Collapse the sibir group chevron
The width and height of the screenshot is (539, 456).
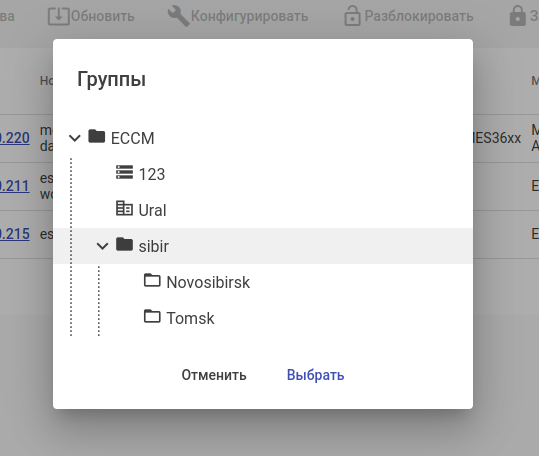click(x=102, y=246)
